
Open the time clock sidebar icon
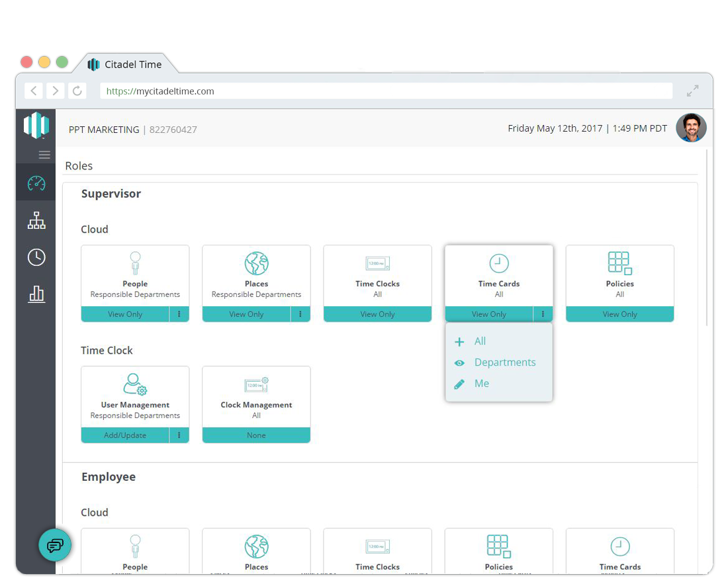pyautogui.click(x=36, y=257)
